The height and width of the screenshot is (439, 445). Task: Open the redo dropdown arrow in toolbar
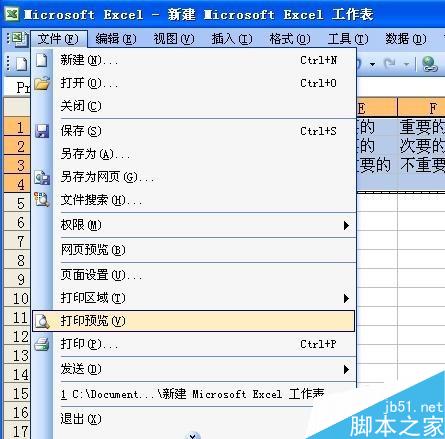coord(406,64)
